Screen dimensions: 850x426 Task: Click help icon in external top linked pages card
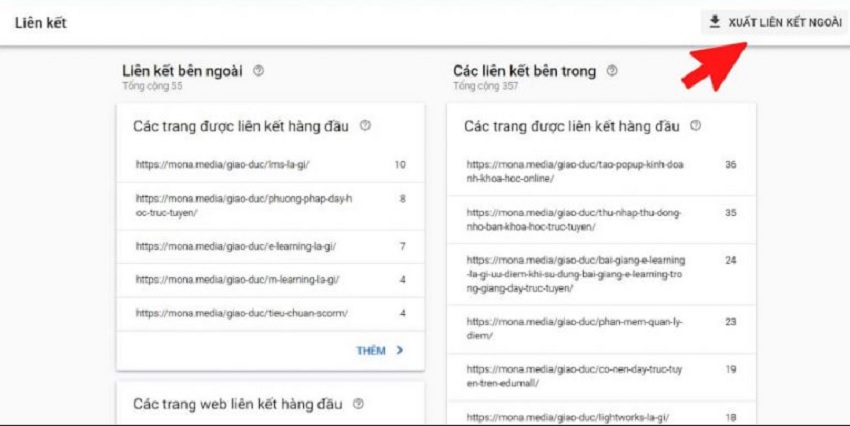(365, 126)
